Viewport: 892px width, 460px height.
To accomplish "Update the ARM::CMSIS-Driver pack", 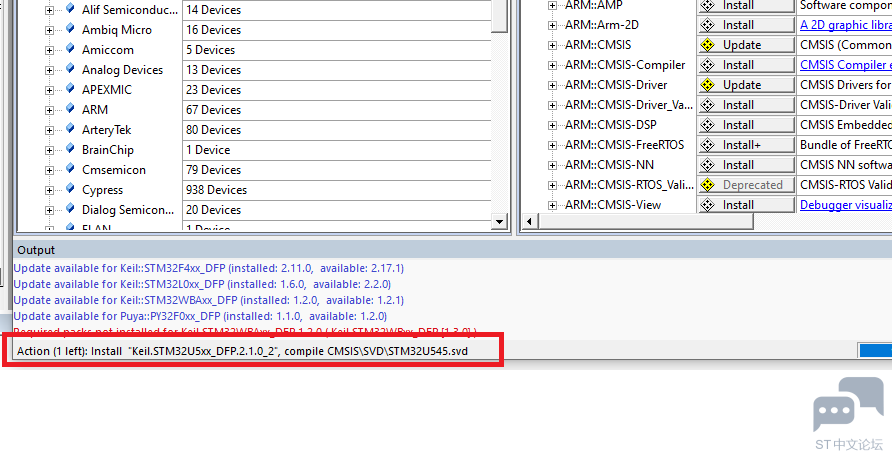I will [746, 85].
